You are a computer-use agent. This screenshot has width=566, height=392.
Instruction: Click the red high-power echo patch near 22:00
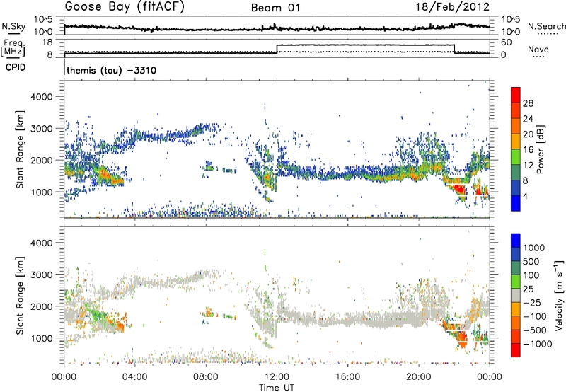coord(459,189)
